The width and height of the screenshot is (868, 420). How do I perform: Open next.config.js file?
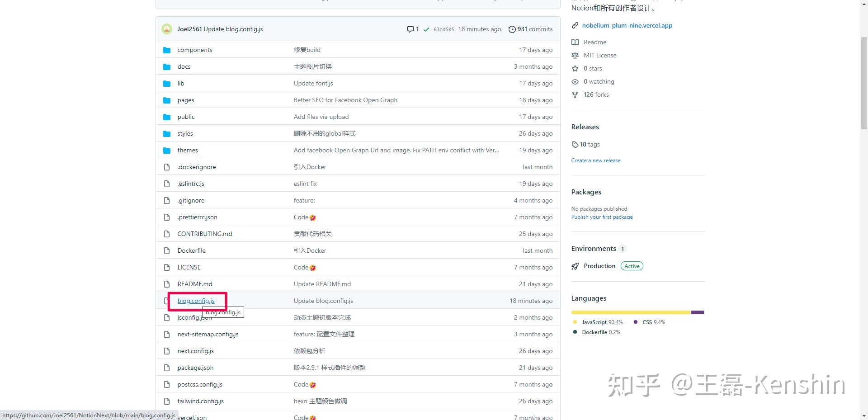point(195,351)
